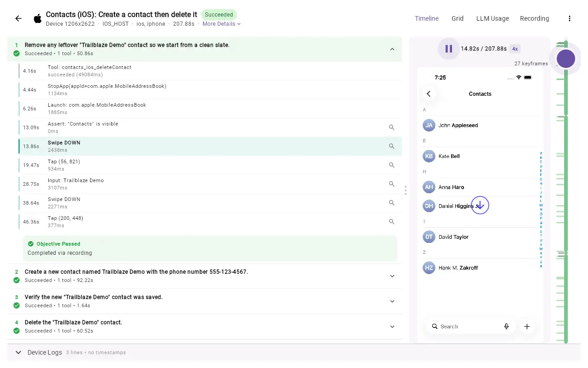Change the 4x playback speed

point(515,49)
